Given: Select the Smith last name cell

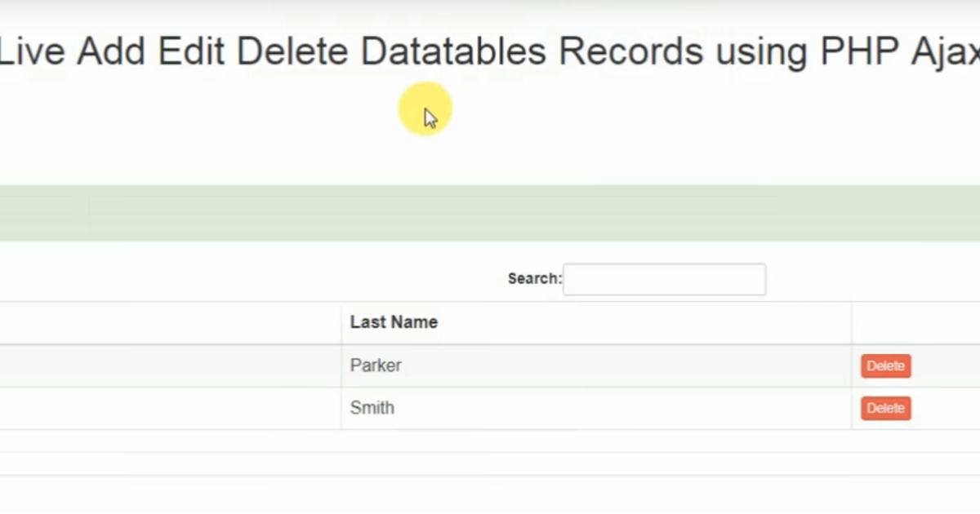Looking at the screenshot, I should (596, 408).
